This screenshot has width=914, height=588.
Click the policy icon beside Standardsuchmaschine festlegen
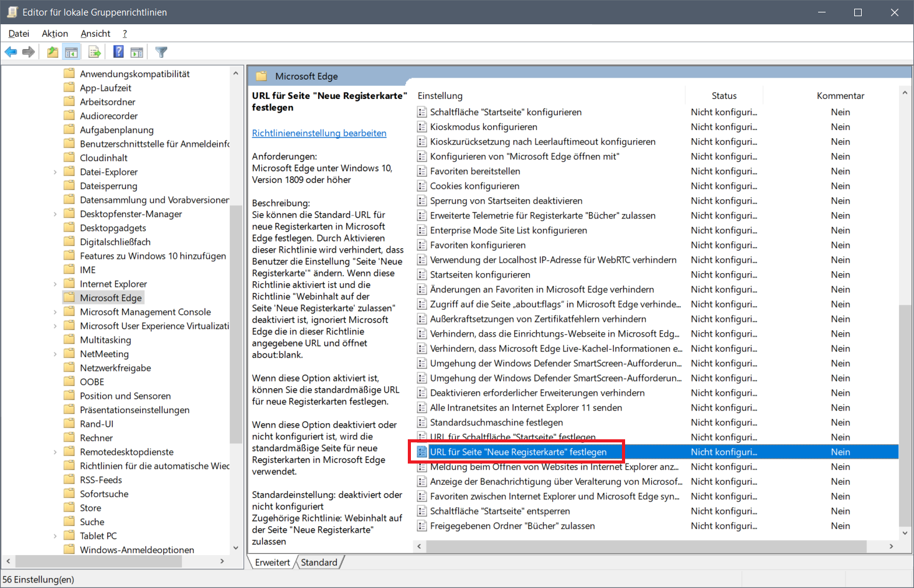[422, 422]
